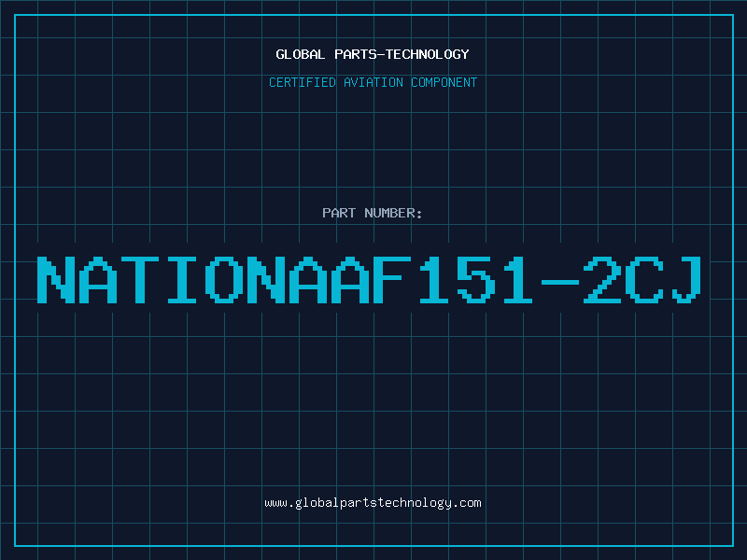Screen dimensions: 747x560
Task: Click the word TECHNOLOGY in header
Action: 428,54
